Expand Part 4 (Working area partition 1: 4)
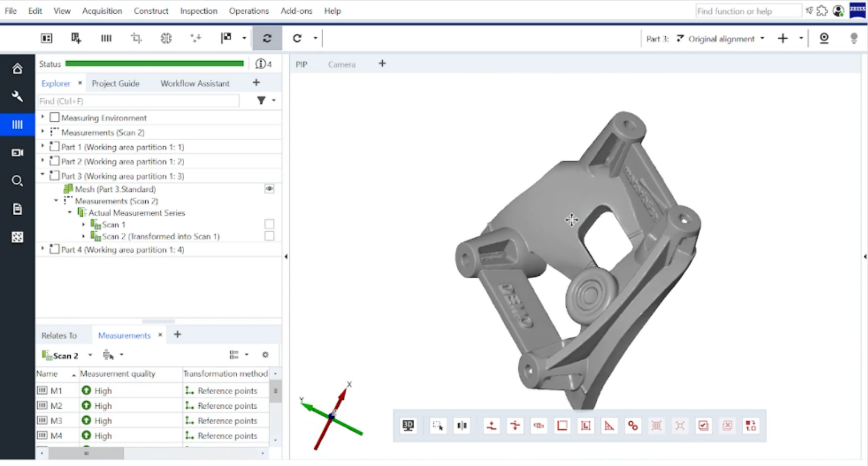The width and height of the screenshot is (868, 466). [43, 249]
